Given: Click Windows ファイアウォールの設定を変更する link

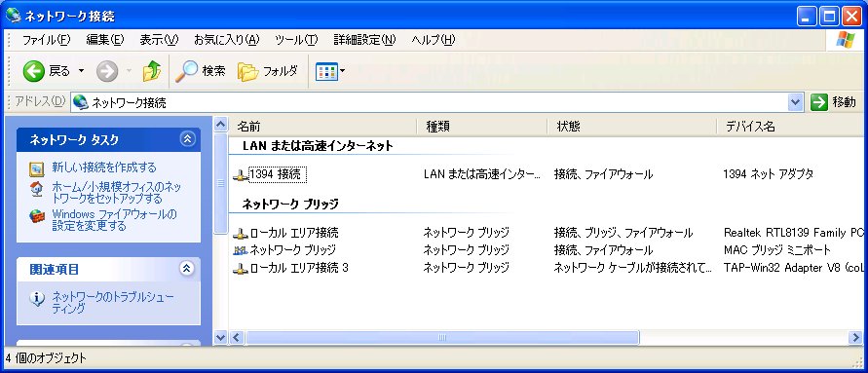Looking at the screenshot, I should (114, 220).
